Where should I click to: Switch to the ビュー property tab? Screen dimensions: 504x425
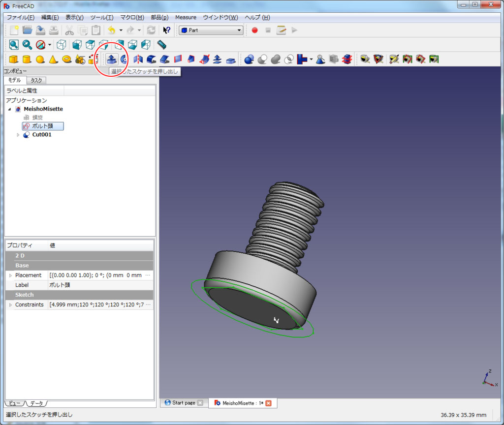14,403
